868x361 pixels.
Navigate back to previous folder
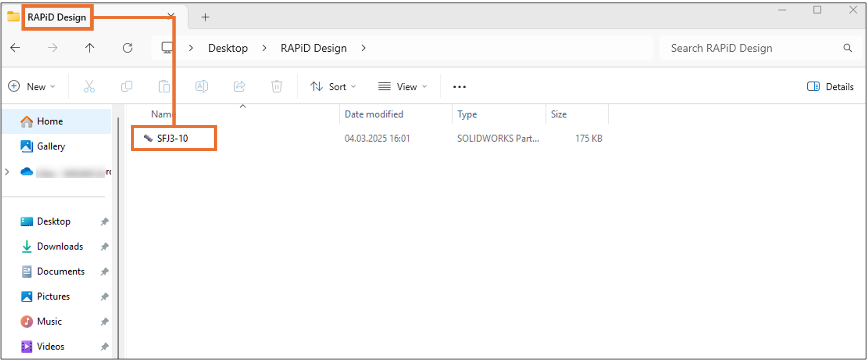15,48
